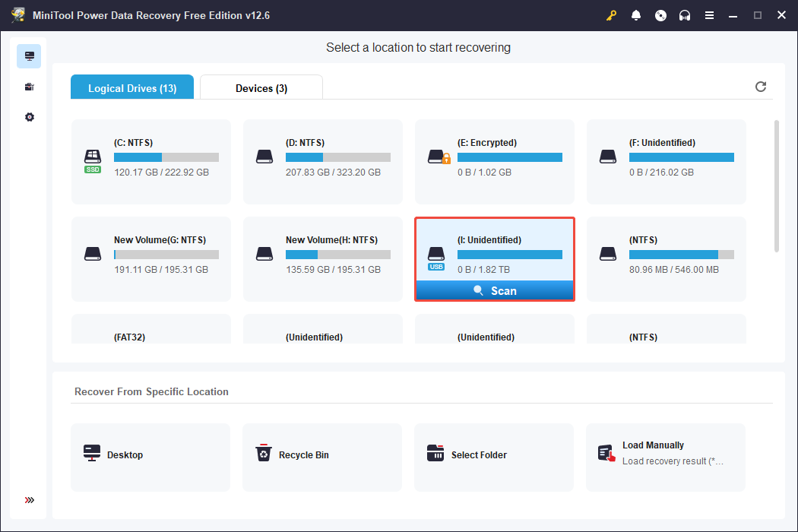The image size is (798, 532).
Task: Click the Desktop monitor icon
Action: coord(92,453)
